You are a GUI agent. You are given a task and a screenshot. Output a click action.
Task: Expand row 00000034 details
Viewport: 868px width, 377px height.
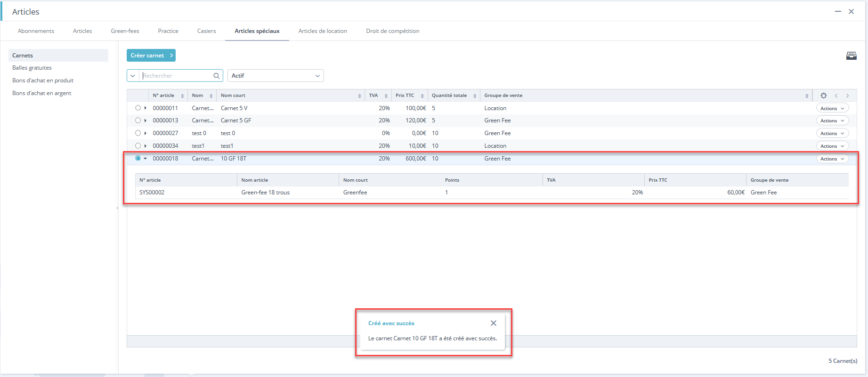(146, 146)
